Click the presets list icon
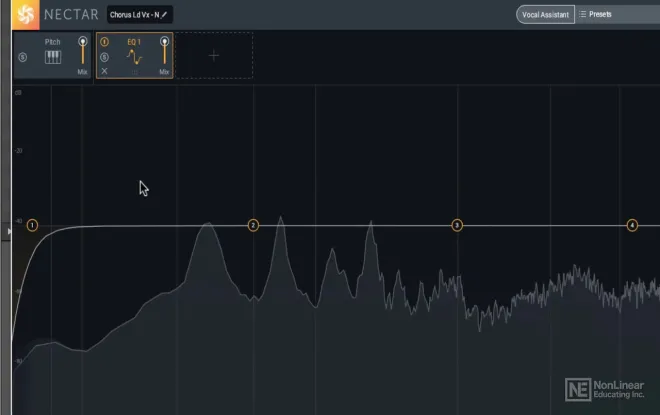Viewport: 660px width, 415px height. (583, 14)
